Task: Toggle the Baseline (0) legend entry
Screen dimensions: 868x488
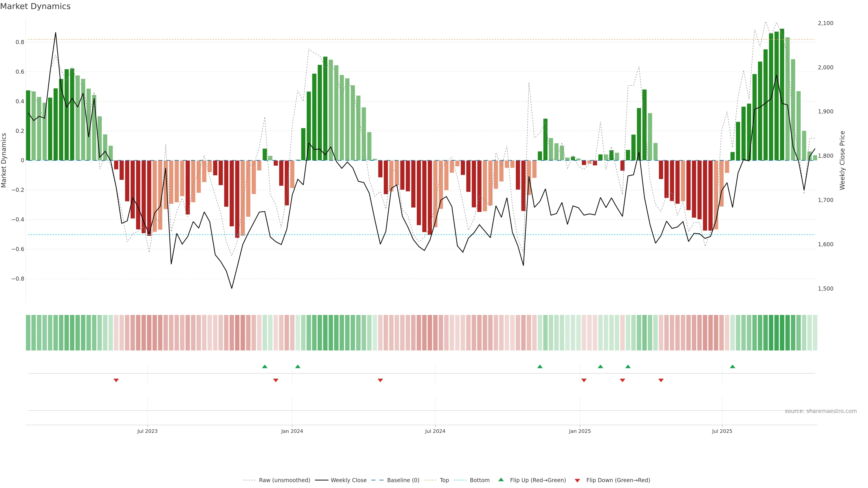Action: (403, 480)
